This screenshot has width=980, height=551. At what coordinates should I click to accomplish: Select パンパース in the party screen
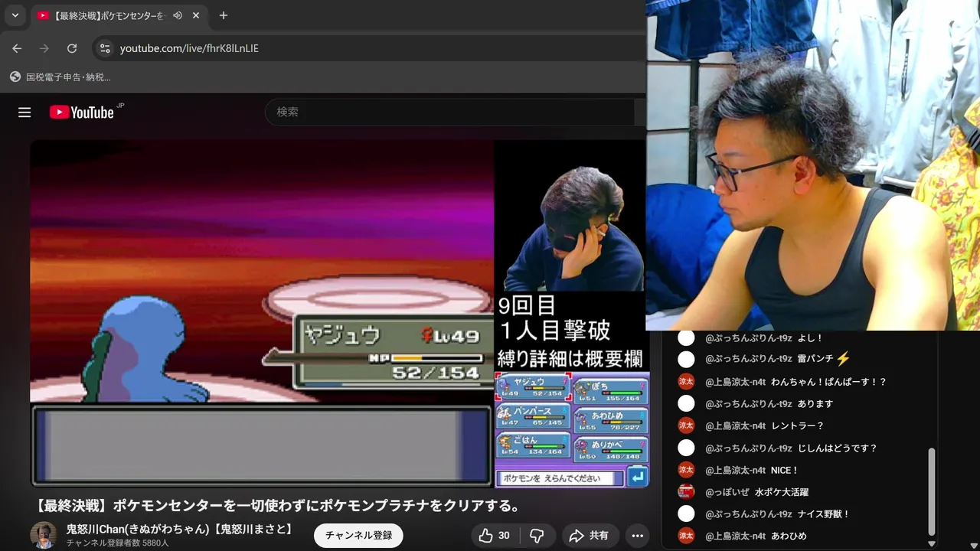click(533, 416)
